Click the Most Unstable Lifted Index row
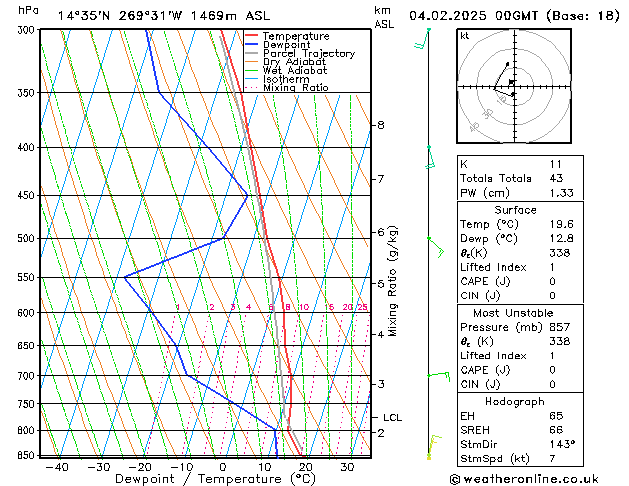629x486 pixels. click(x=520, y=356)
